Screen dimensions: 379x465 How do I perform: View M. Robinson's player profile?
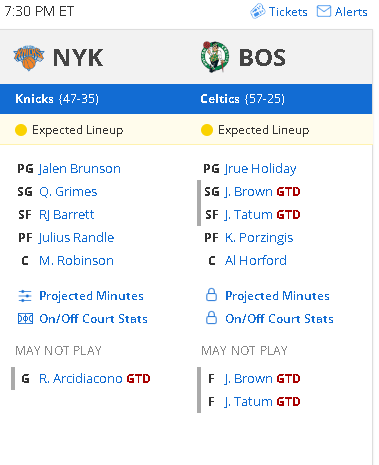[76, 261]
